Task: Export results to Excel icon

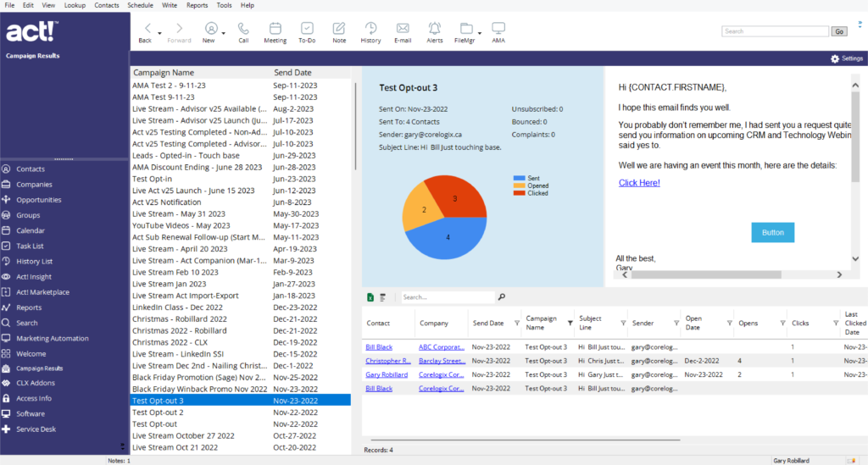Action: coord(370,297)
